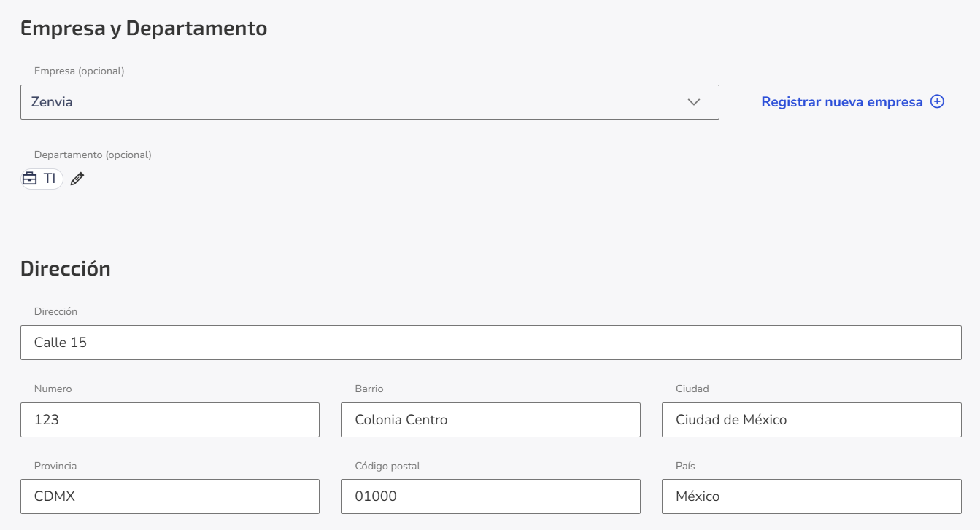Click the small Ciudad label above the field
Viewport: 980px width, 530px height.
(692, 389)
